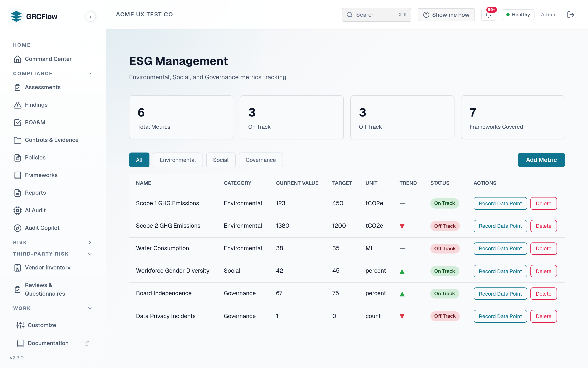The width and height of the screenshot is (588, 368).
Task: Click the On Track badge for Scope 1 GHG Emissions
Action: pyautogui.click(x=445, y=203)
